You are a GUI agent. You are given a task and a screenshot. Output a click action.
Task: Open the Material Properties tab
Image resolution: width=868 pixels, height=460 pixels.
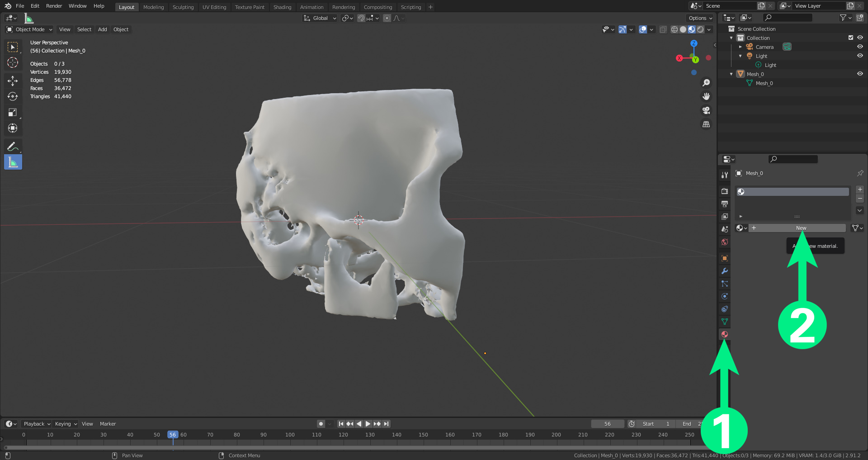pos(724,334)
